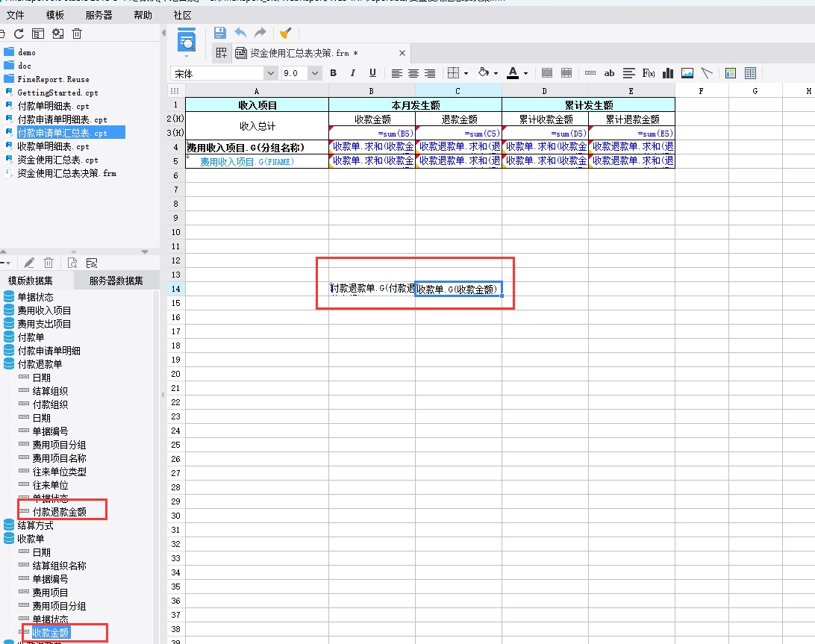Screen dimensions: 815x644
Task: Open the 社区 menu
Action: pos(182,15)
